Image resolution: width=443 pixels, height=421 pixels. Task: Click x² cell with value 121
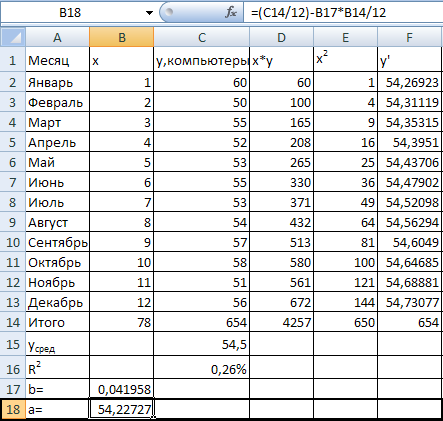[x=346, y=282]
